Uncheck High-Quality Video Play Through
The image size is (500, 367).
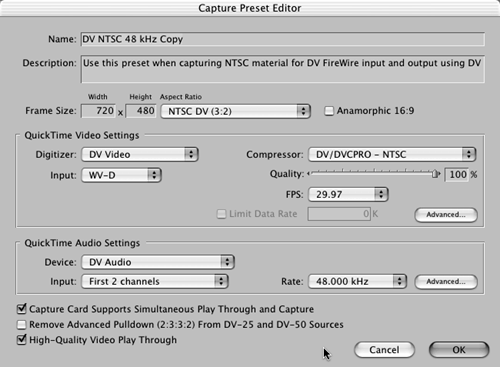(22, 340)
